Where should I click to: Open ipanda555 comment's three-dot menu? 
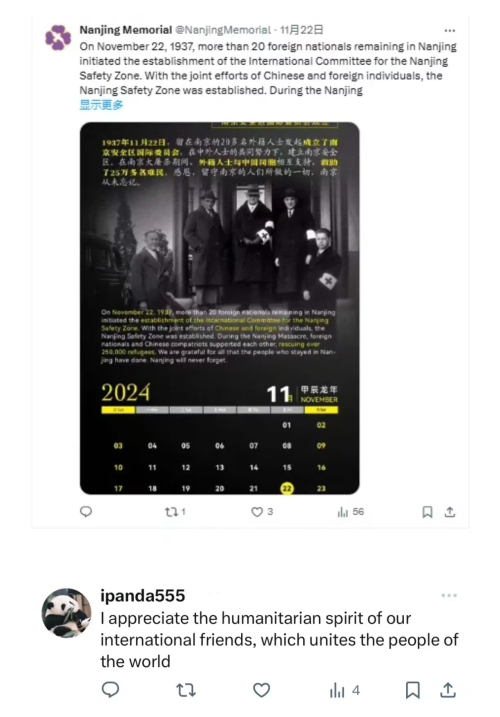point(449,595)
